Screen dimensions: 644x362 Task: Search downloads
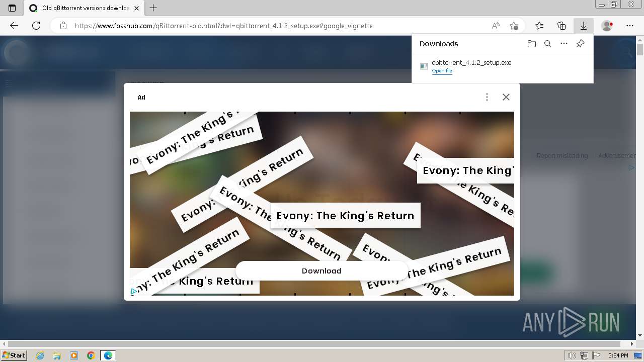click(548, 44)
